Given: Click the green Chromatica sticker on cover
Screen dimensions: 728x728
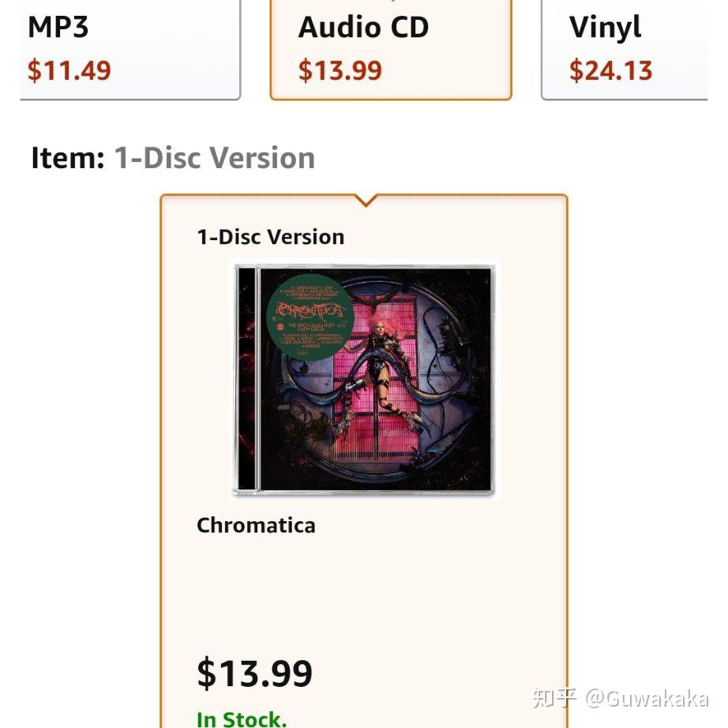Looking at the screenshot, I should coord(310,317).
